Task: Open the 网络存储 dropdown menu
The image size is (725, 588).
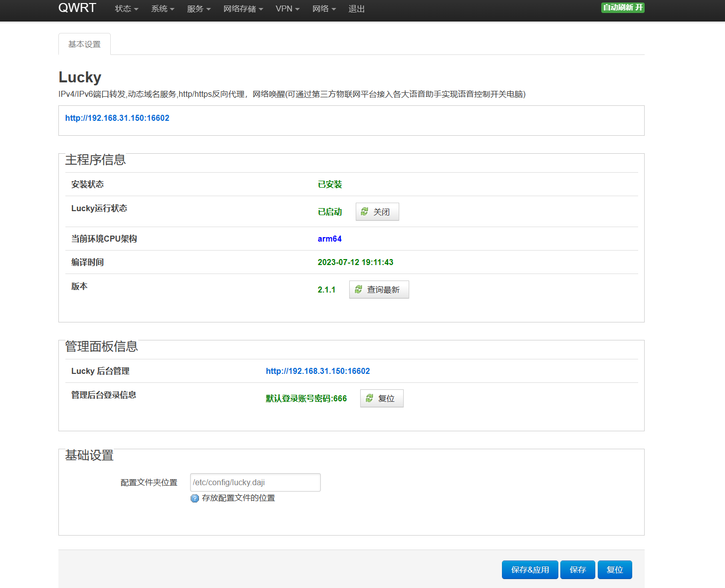Action: 243,8
